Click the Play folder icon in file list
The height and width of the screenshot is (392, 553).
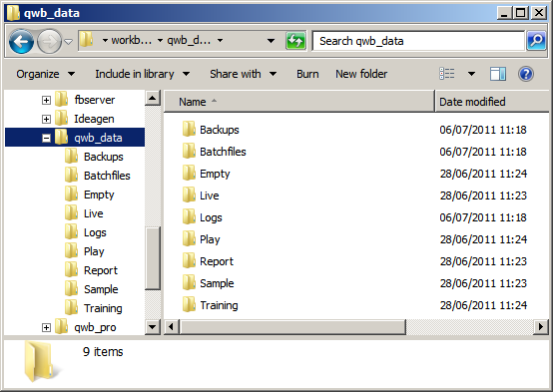click(189, 239)
